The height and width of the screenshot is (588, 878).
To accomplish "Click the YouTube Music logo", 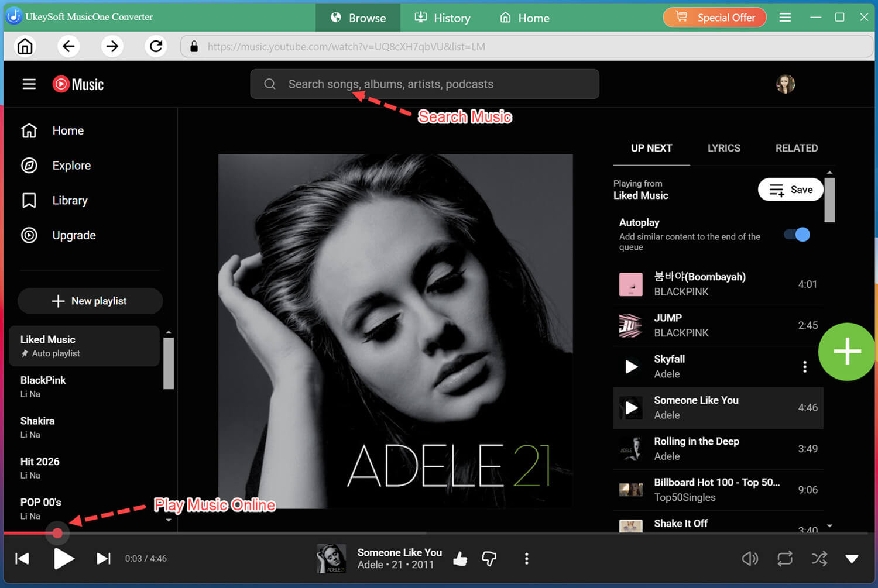I will pyautogui.click(x=78, y=84).
